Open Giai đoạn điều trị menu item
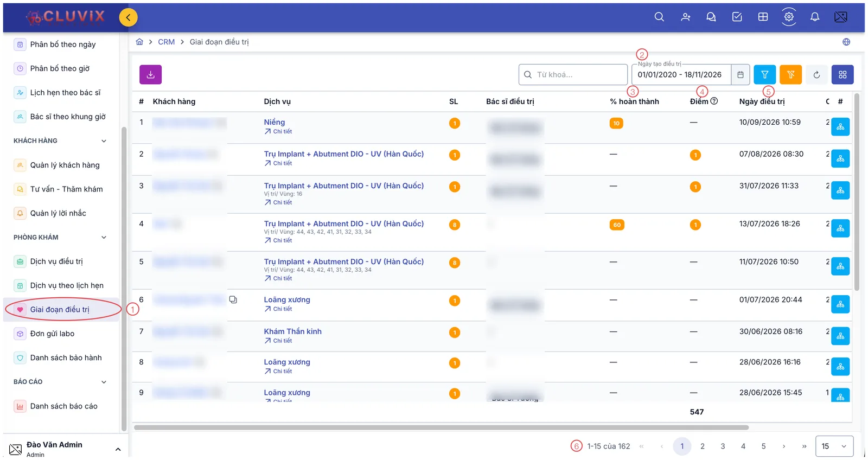Image resolution: width=868 pixels, height=460 pixels. tap(61, 310)
